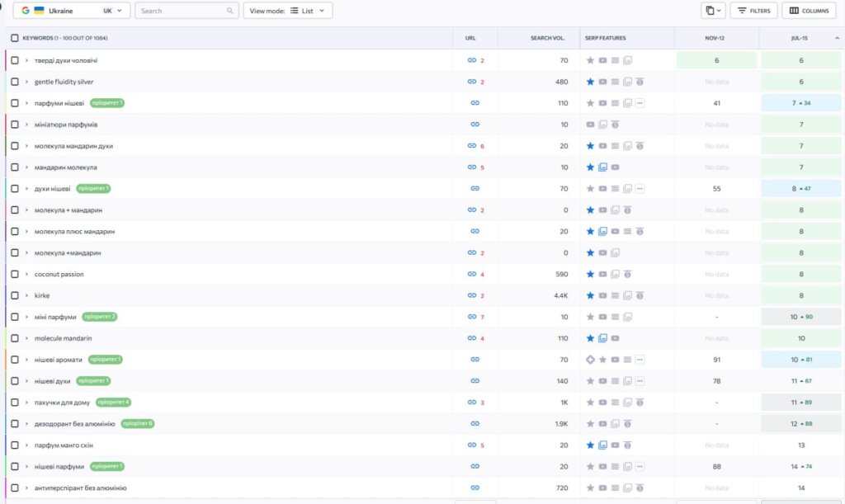Click the green 'пріоритет 2' tag on 'міні парфуми'
This screenshot has width=845, height=504.
(102, 317)
